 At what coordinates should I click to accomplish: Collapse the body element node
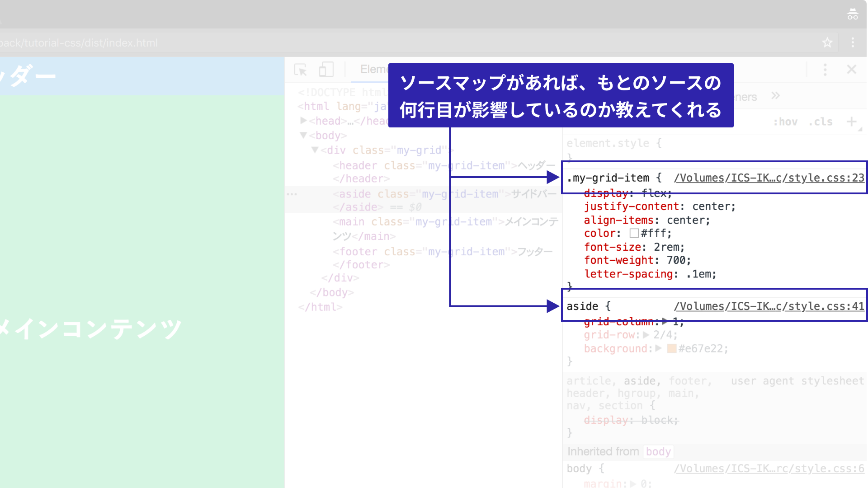point(303,136)
